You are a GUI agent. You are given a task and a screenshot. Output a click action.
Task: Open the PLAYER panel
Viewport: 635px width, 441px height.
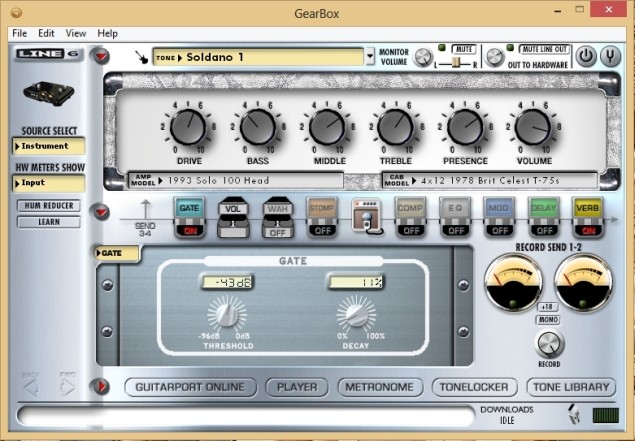297,388
